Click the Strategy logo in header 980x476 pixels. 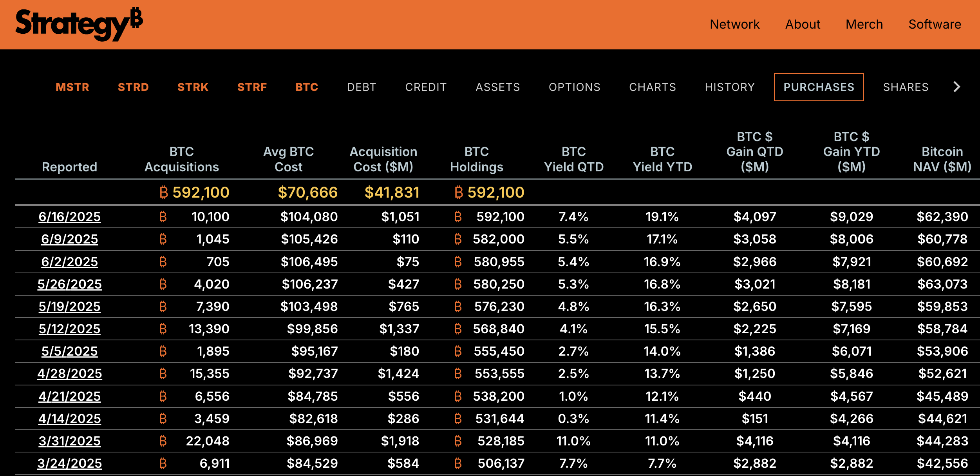point(78,24)
